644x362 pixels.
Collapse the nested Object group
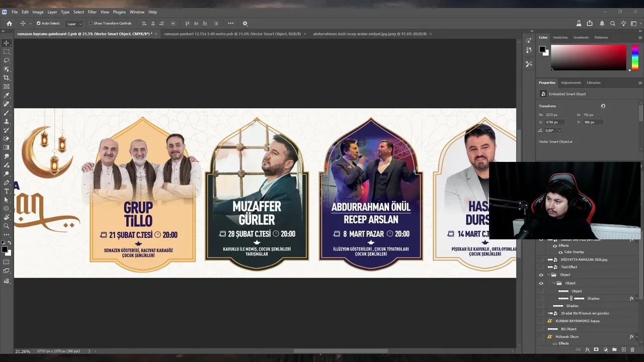[554, 283]
